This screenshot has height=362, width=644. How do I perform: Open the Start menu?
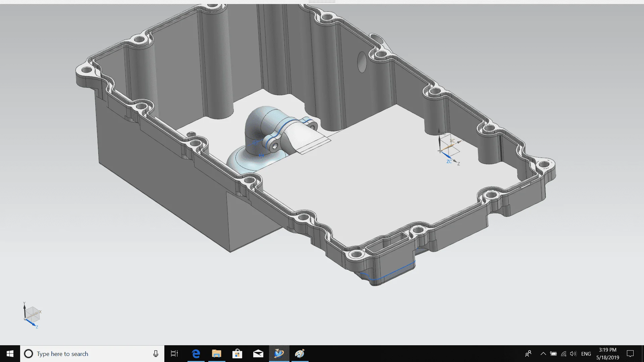click(10, 354)
